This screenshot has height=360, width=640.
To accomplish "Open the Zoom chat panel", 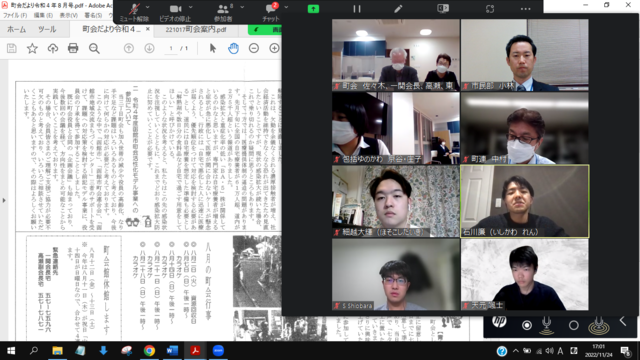I will point(271,12).
